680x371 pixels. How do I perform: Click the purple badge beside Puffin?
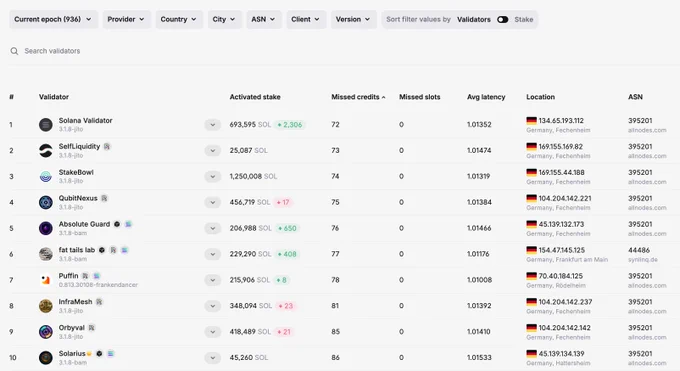pos(97,276)
